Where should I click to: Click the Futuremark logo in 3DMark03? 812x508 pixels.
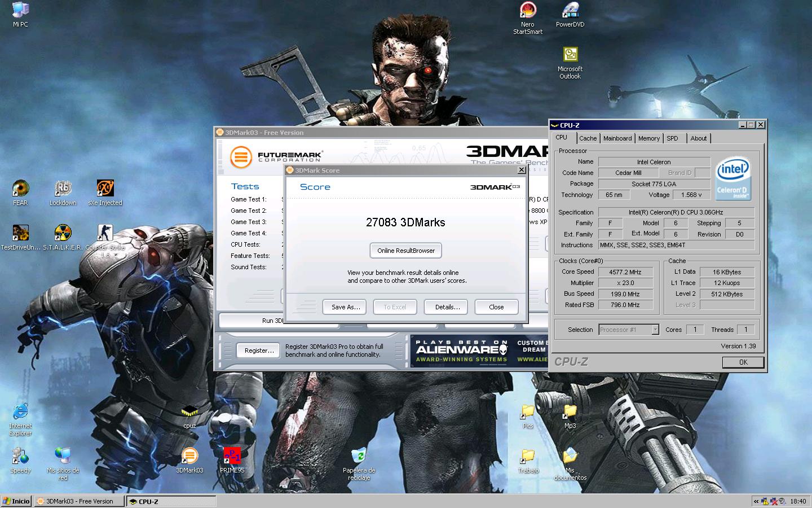pos(276,156)
